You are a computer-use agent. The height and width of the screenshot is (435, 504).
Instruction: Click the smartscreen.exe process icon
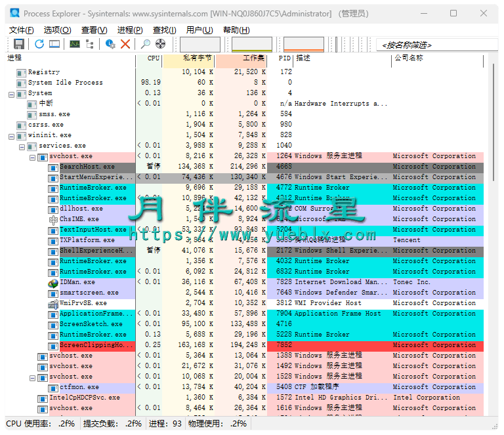point(53,294)
